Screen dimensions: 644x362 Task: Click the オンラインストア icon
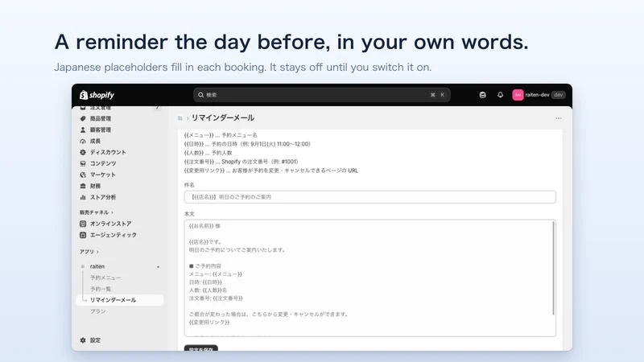click(83, 224)
